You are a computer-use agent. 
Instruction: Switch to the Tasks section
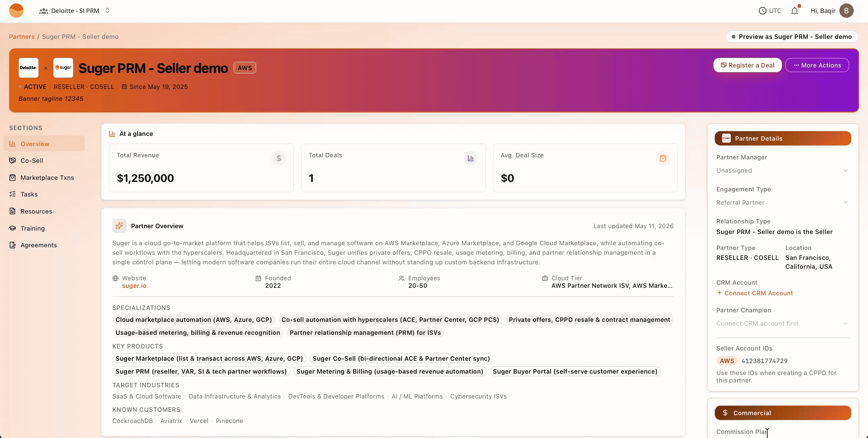[x=44, y=194]
